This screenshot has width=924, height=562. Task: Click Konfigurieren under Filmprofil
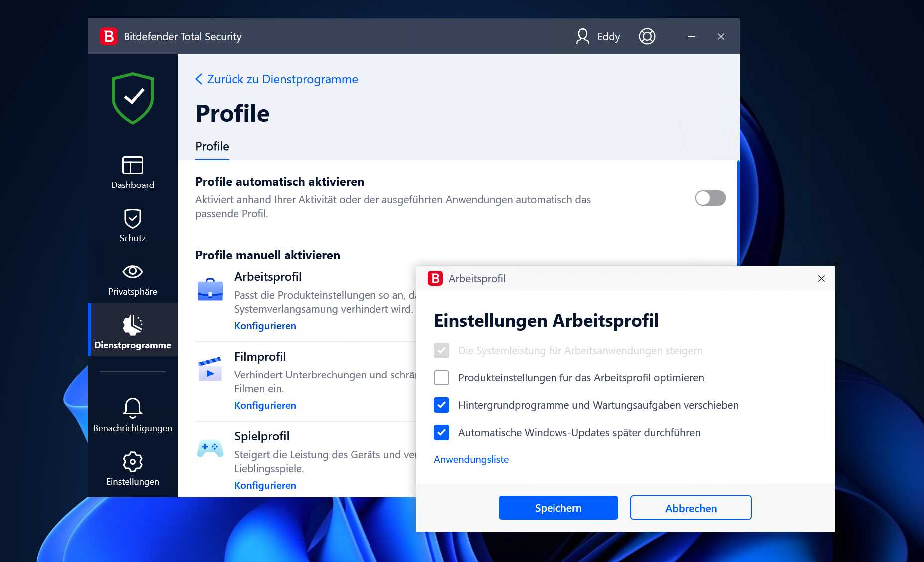(x=265, y=405)
